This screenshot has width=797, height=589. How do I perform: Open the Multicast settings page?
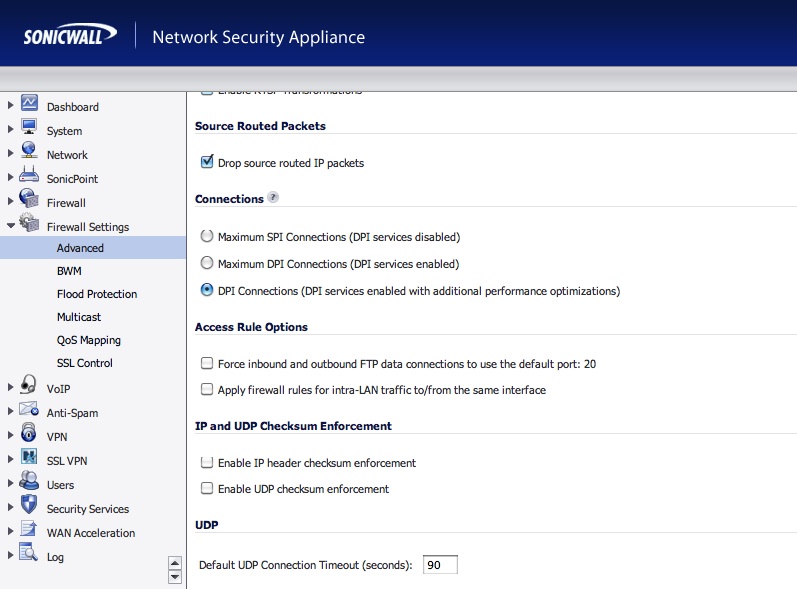(x=79, y=317)
